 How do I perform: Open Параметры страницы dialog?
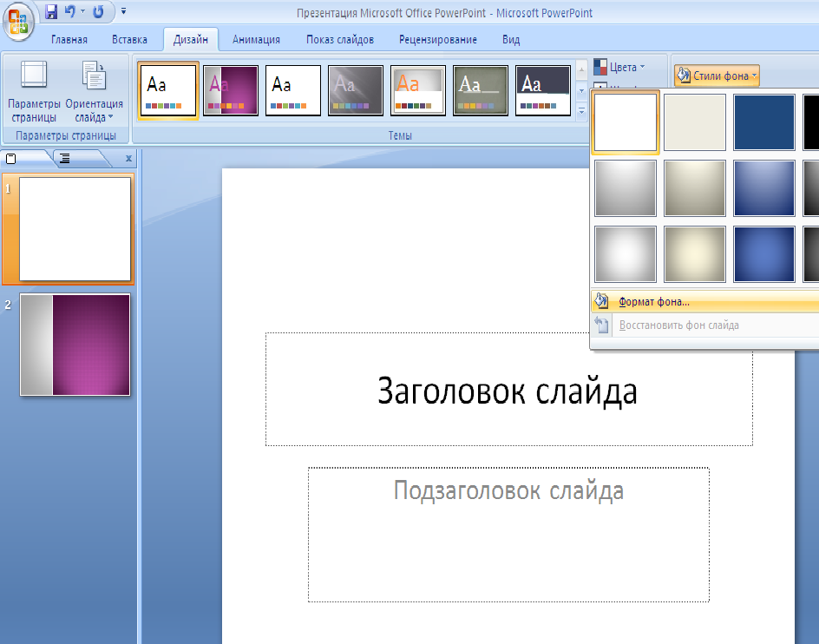[34, 92]
